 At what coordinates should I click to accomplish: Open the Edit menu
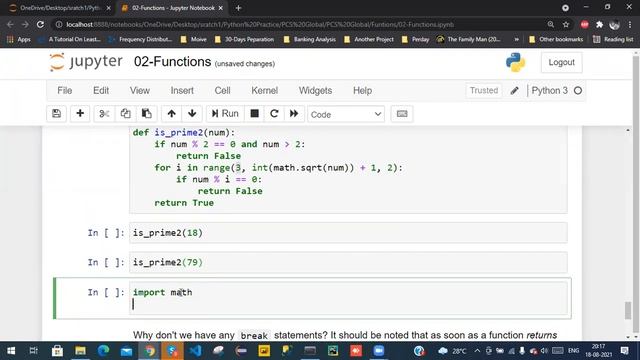[x=101, y=91]
